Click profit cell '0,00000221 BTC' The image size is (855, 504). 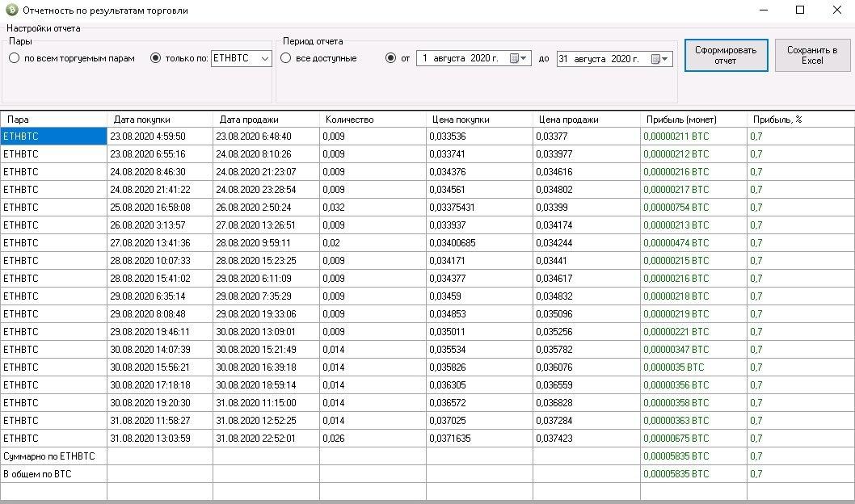point(693,332)
